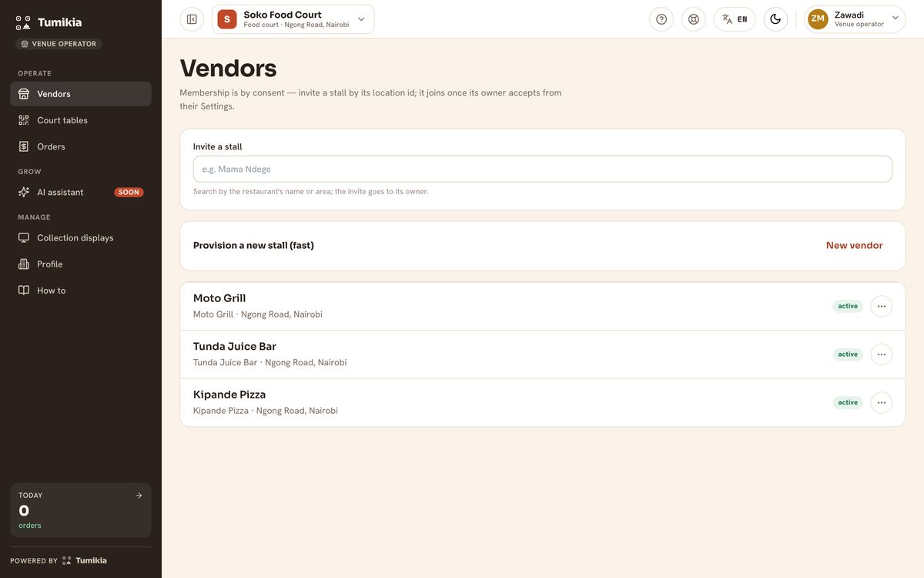Switch language with EN translate button
This screenshot has height=578, width=924.
point(735,19)
